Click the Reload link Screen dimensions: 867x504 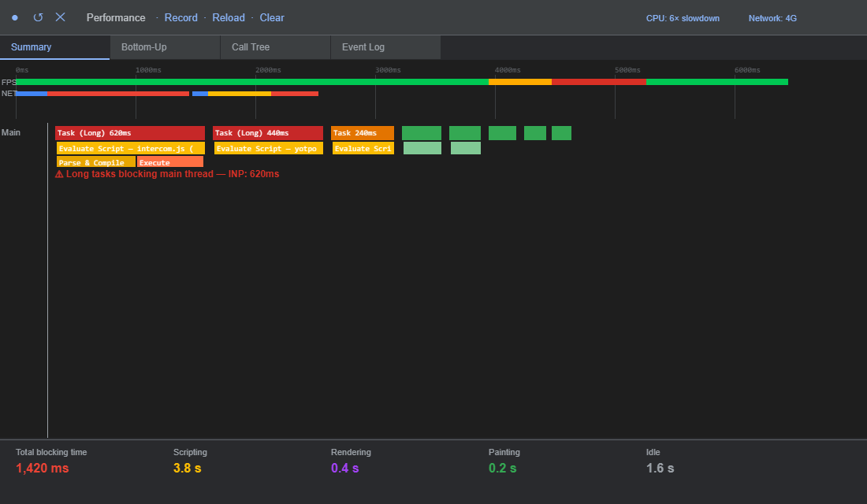(x=229, y=17)
